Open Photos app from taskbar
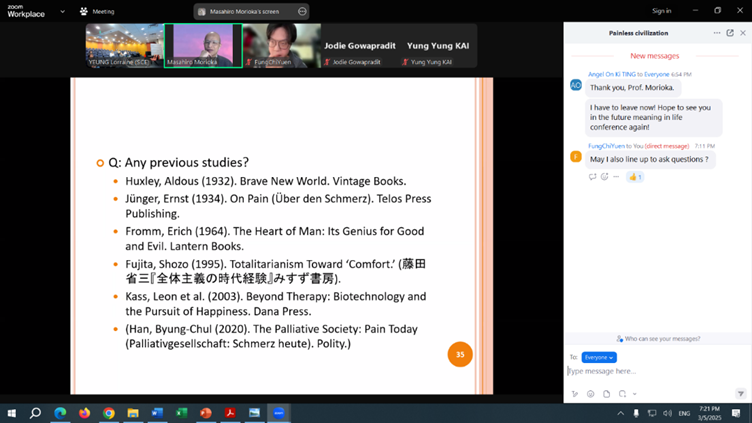 [x=254, y=413]
